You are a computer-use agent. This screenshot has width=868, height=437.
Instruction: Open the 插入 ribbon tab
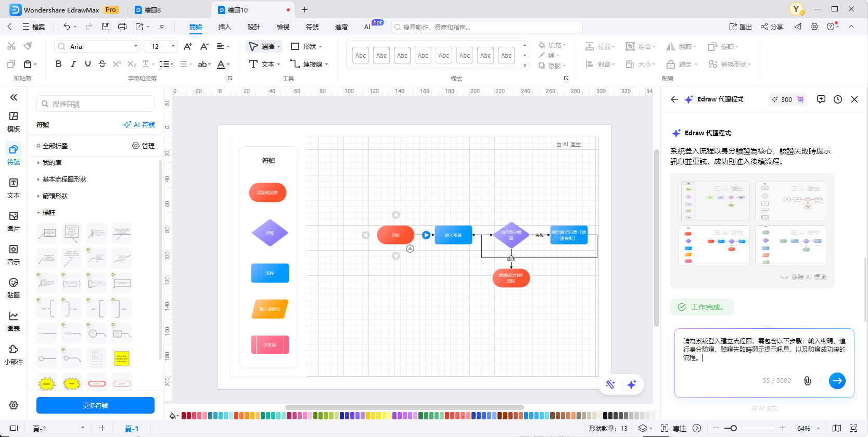[224, 27]
